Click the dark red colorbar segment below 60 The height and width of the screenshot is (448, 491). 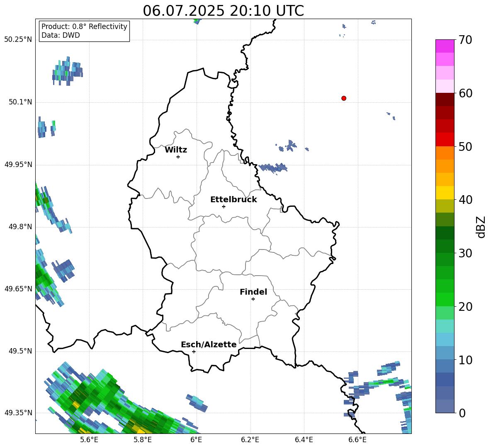click(x=445, y=99)
